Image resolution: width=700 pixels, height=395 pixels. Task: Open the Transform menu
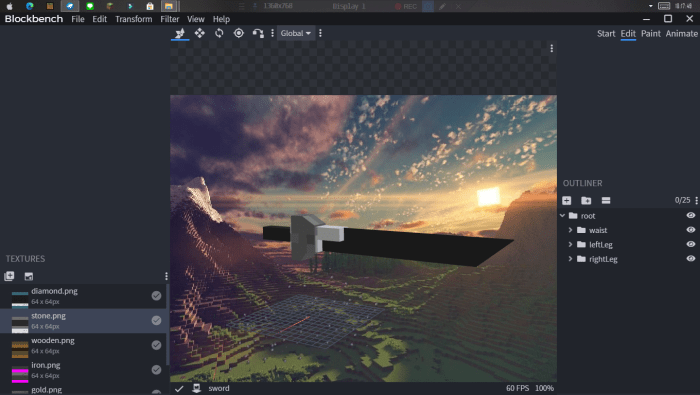133,19
